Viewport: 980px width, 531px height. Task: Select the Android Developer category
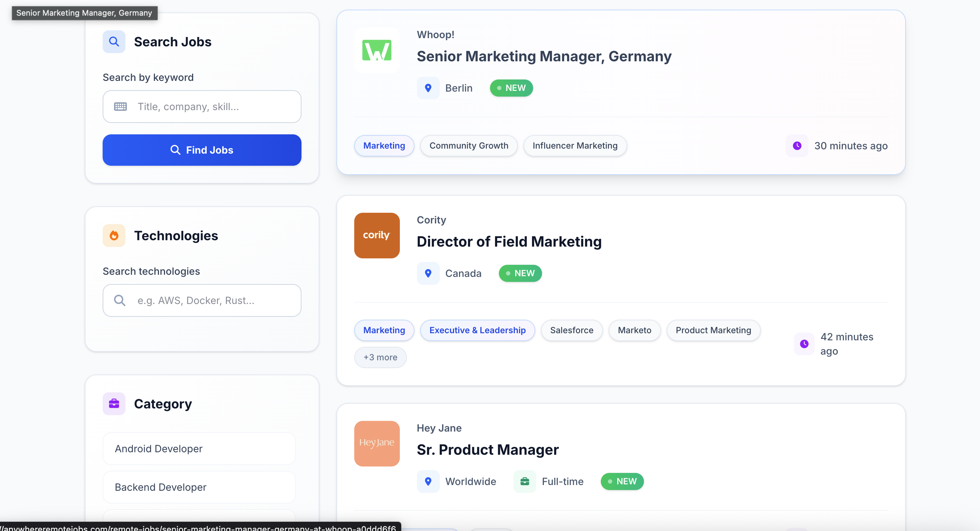199,448
